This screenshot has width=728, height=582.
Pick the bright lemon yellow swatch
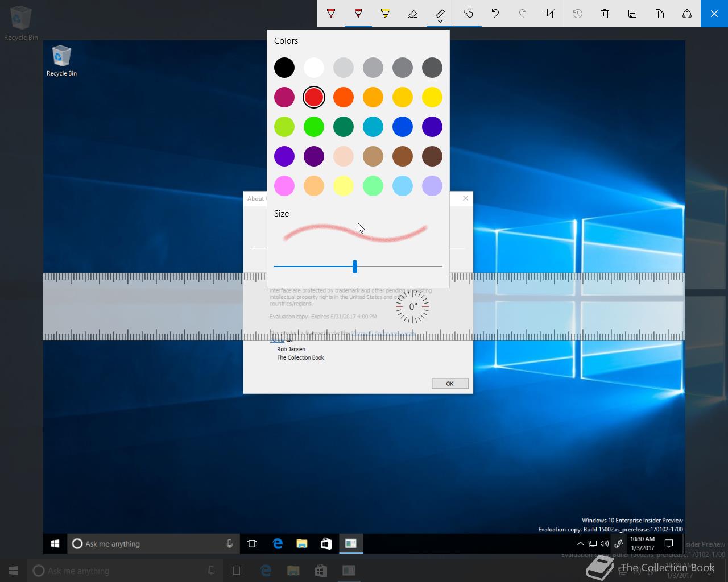coord(432,97)
